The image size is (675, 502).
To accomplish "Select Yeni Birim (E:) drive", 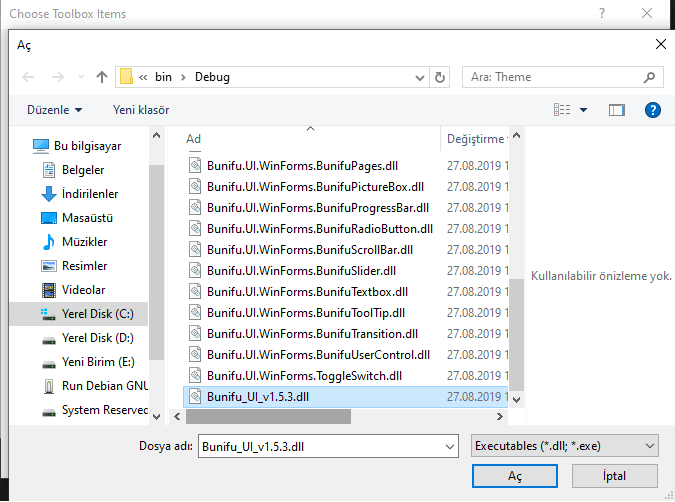I will pos(98,362).
